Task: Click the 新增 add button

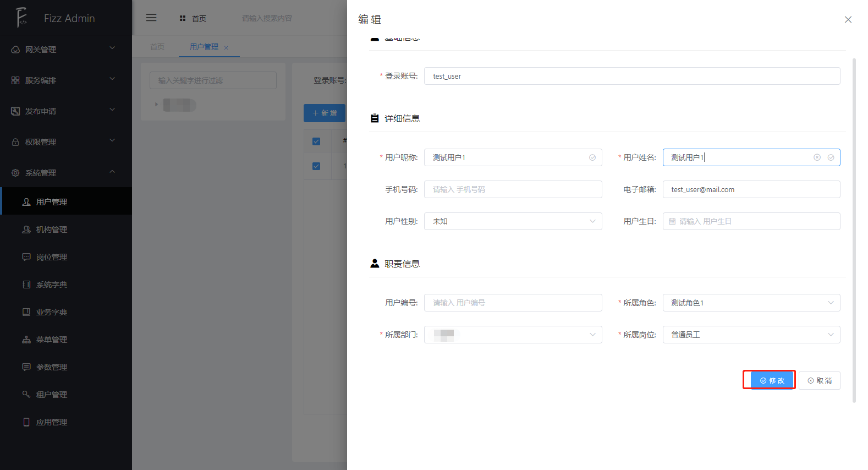Action: coord(325,113)
